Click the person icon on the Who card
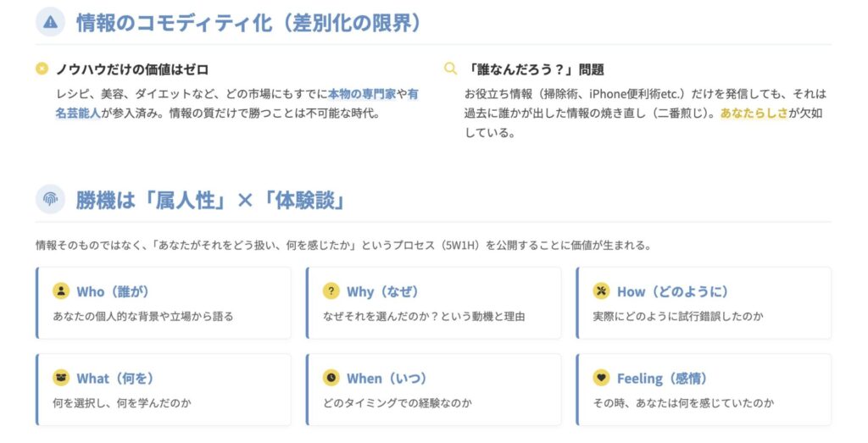868x443 pixels. (61, 291)
